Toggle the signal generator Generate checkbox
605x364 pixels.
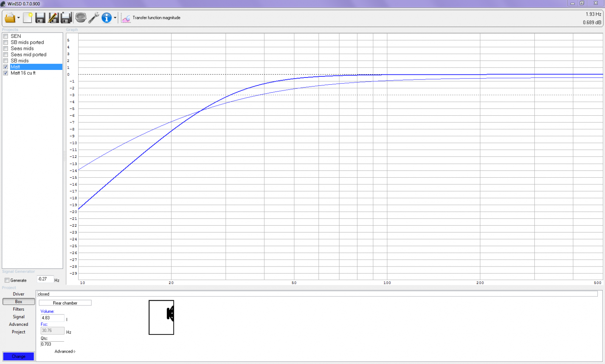pos(7,280)
